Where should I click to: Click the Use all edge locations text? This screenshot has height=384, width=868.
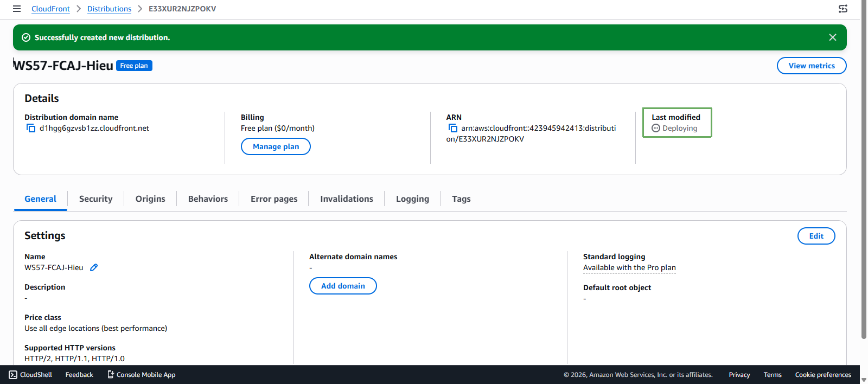tap(95, 329)
